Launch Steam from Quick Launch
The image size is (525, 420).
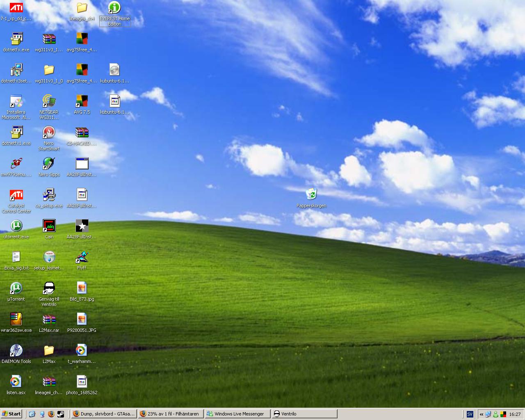(61, 414)
